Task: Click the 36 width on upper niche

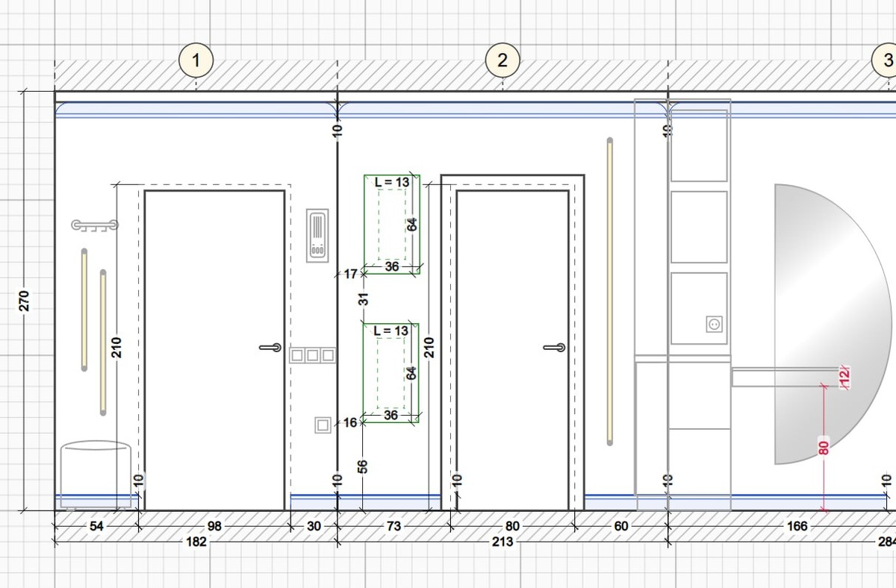Action: tap(391, 266)
